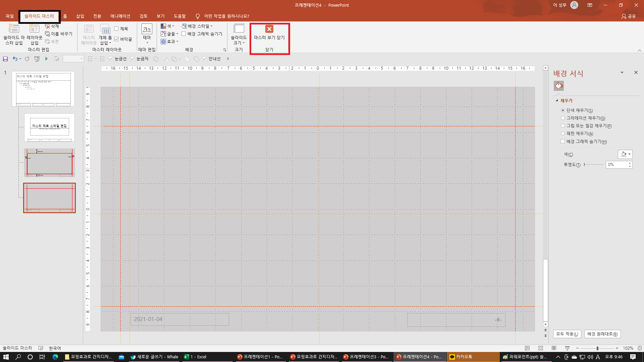This screenshot has height=362, width=644.
Task: Click the Slide Size (슬라이드 크기) icon
Action: click(x=238, y=29)
